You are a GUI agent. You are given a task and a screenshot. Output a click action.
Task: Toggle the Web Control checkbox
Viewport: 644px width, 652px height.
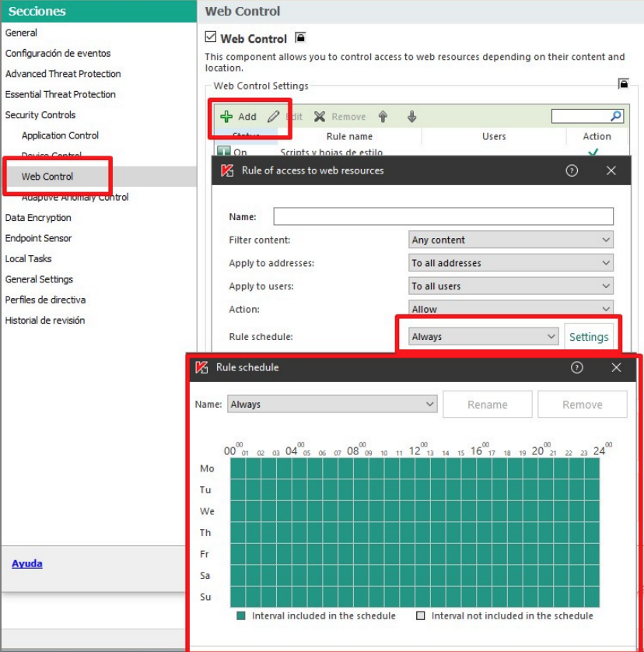click(210, 37)
